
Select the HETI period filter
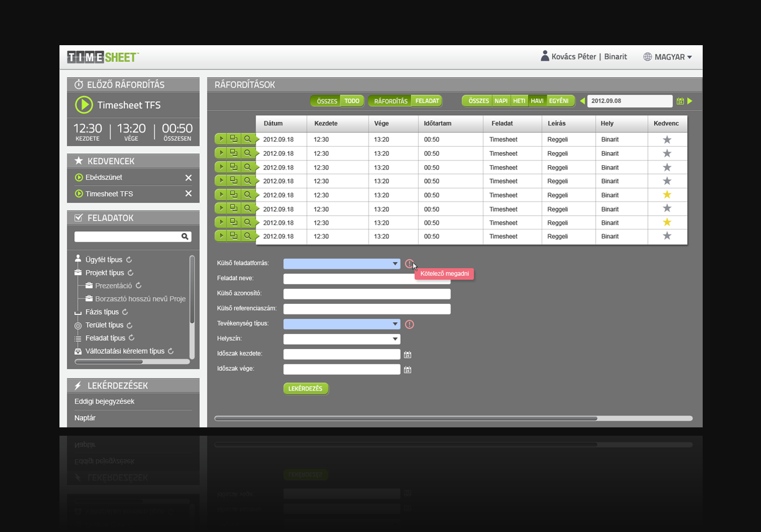[520, 101]
